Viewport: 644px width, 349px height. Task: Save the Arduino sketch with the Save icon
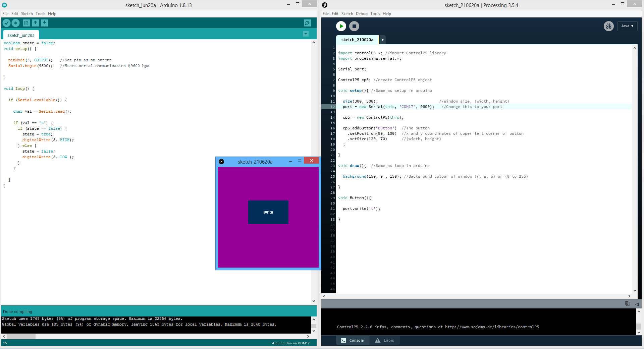click(x=44, y=23)
